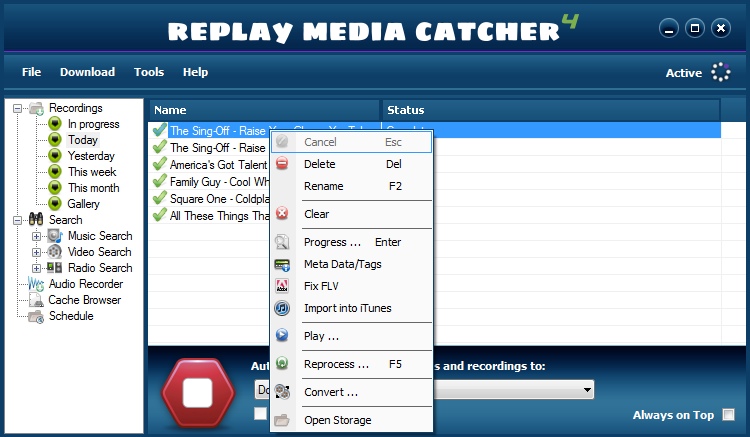
Task: Open the Help menu
Action: pos(195,72)
